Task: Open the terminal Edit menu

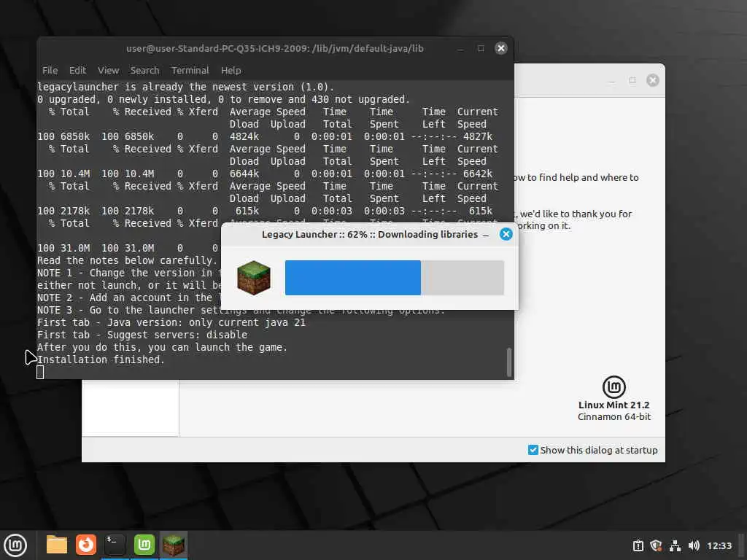Action: click(x=77, y=71)
